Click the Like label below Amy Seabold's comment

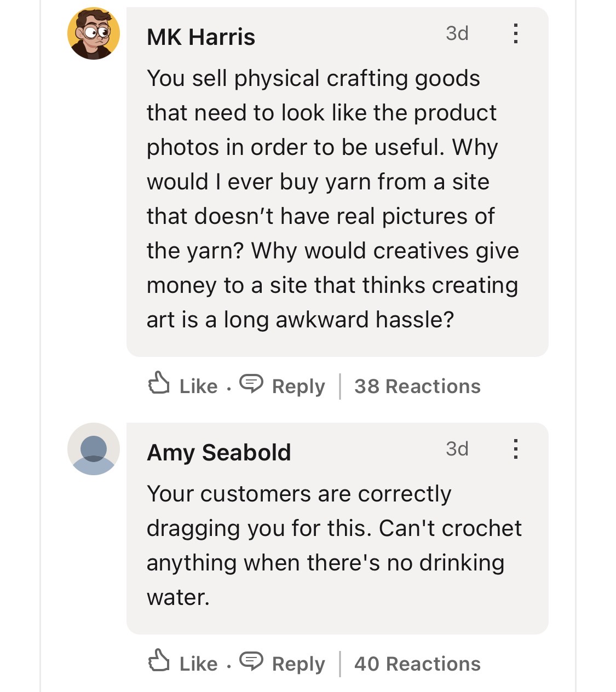[199, 664]
